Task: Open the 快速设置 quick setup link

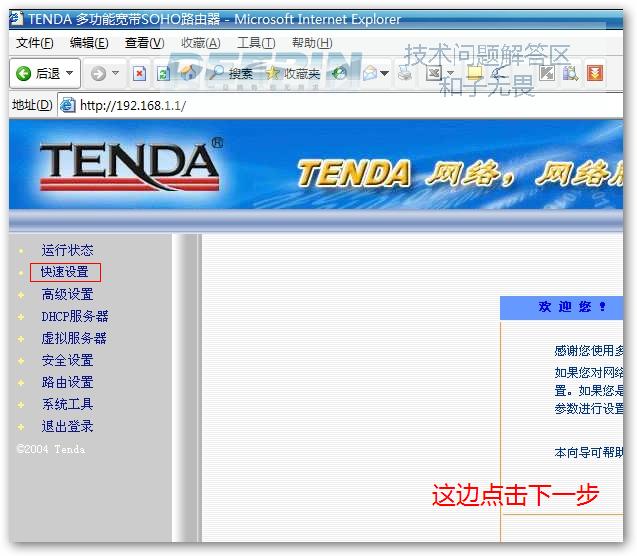Action: tap(65, 272)
